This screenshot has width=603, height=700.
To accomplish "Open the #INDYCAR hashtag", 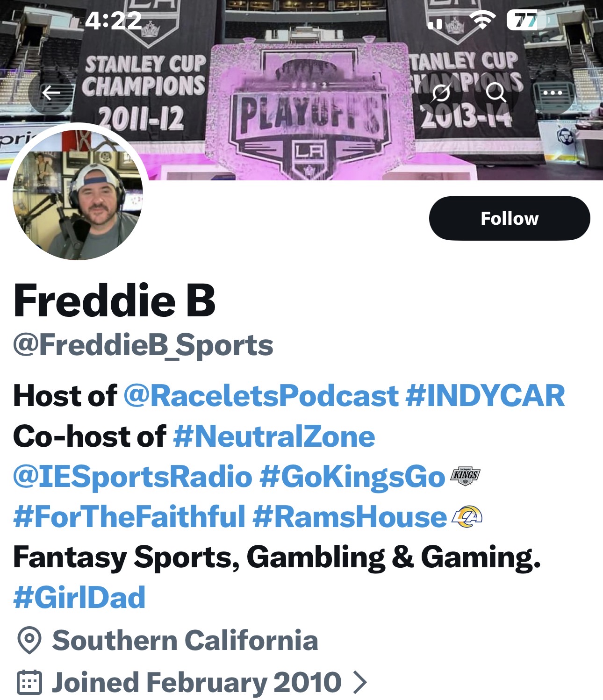I will coord(485,396).
